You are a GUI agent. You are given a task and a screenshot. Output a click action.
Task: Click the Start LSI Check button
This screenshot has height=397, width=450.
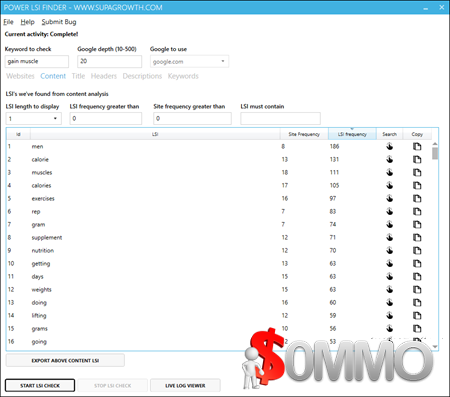[x=40, y=385]
